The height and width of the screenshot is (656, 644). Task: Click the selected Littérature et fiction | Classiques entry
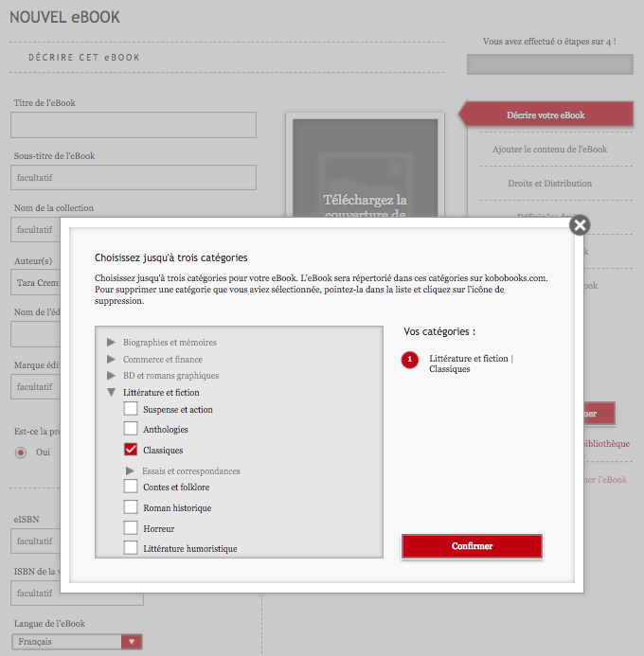pyautogui.click(x=470, y=363)
